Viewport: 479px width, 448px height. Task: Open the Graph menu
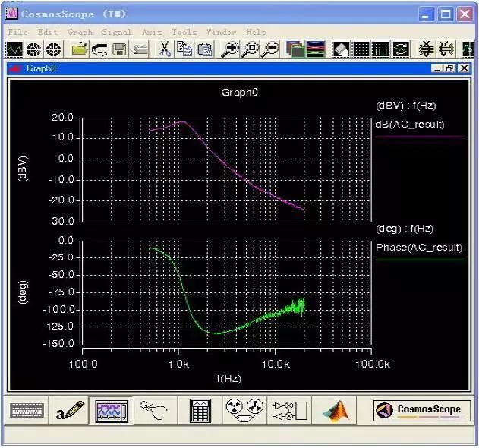[x=80, y=32]
